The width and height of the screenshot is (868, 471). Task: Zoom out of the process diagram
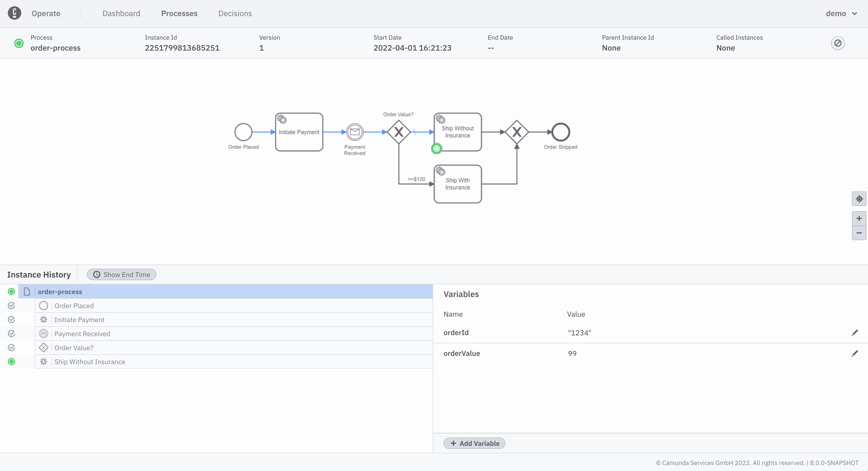[x=859, y=233]
